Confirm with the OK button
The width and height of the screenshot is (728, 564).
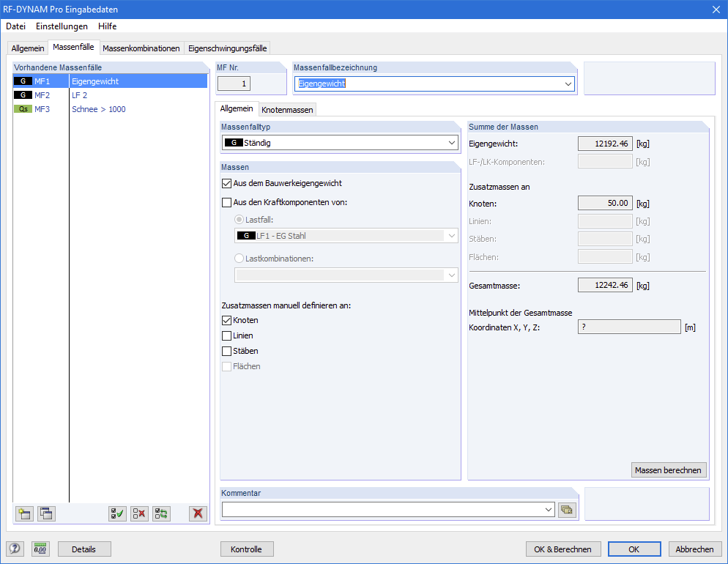[634, 549]
